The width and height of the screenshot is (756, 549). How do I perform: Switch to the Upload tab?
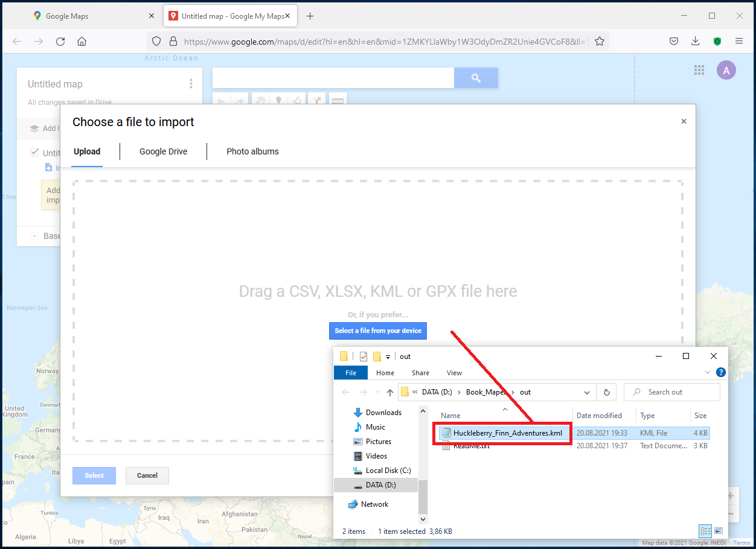point(87,151)
